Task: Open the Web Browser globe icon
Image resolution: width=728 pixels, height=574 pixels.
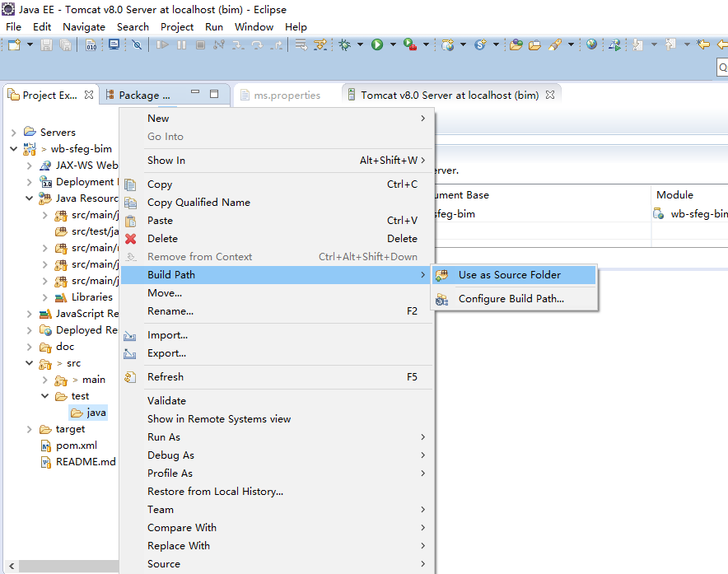Action: [x=591, y=44]
